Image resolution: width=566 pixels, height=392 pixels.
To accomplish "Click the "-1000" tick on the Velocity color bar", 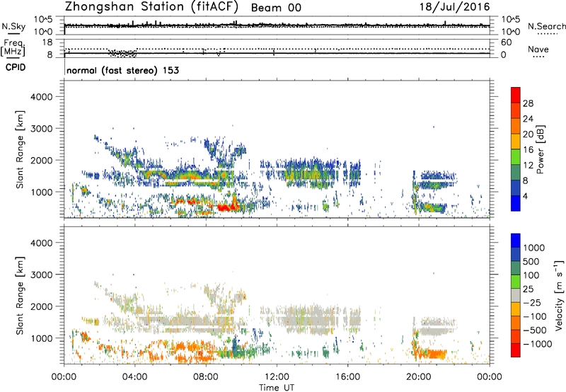I will (x=537, y=344).
